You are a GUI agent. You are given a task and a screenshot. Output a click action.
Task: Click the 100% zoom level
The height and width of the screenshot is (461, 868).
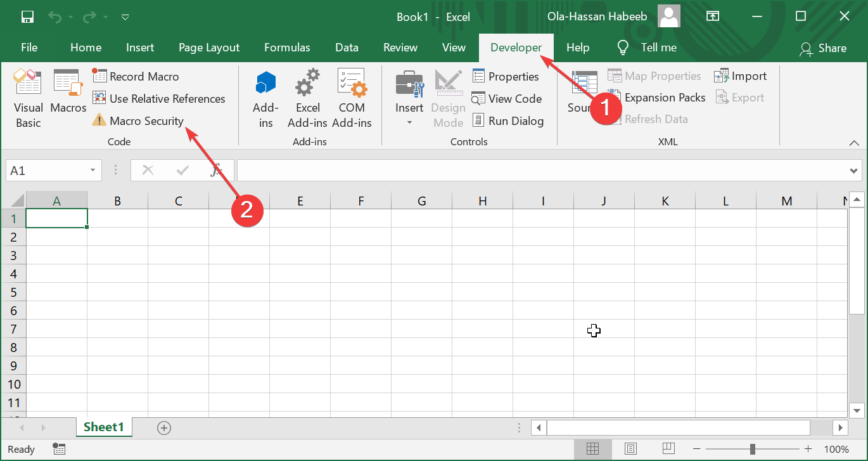pos(836,449)
